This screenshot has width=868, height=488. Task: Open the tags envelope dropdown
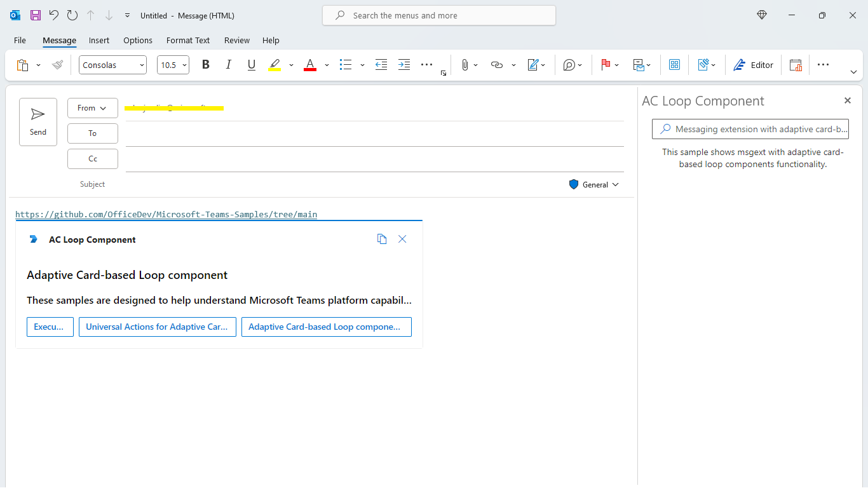pos(642,65)
